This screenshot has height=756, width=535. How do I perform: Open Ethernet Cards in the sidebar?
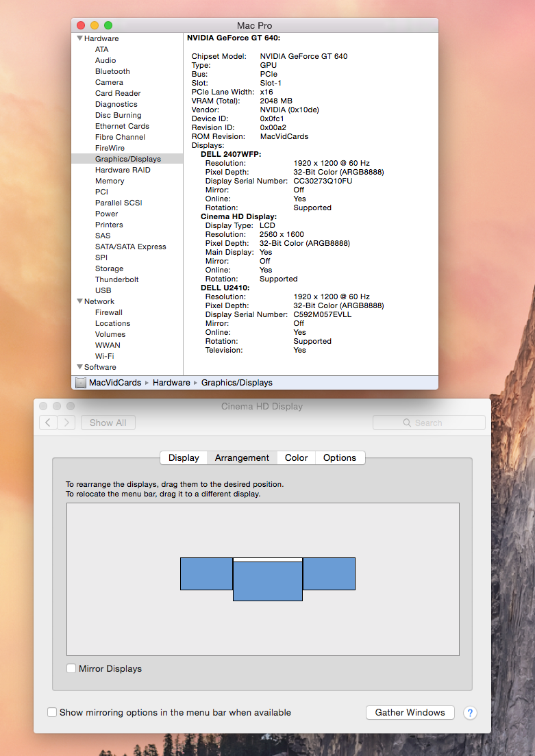click(122, 126)
